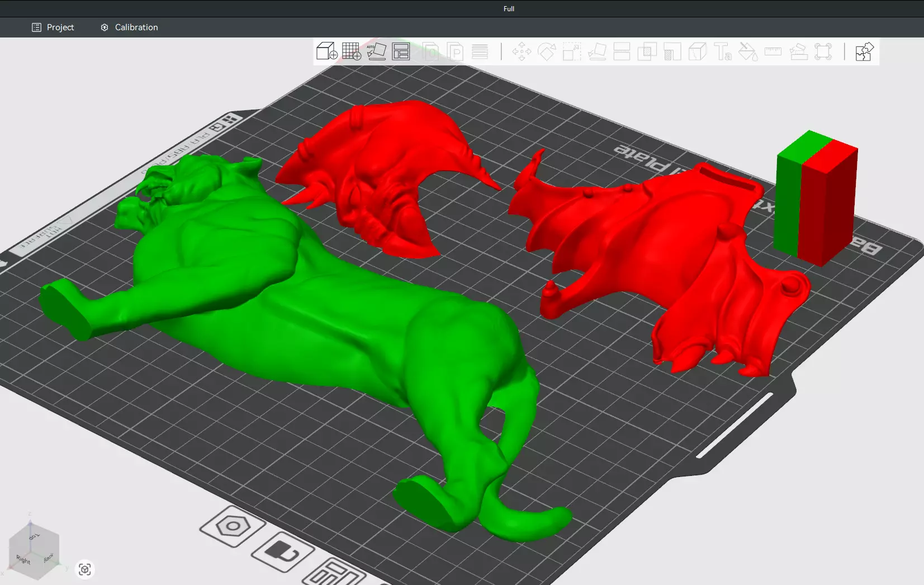This screenshot has width=924, height=585.
Task: Open the Seam painting tool
Action: coord(697,51)
